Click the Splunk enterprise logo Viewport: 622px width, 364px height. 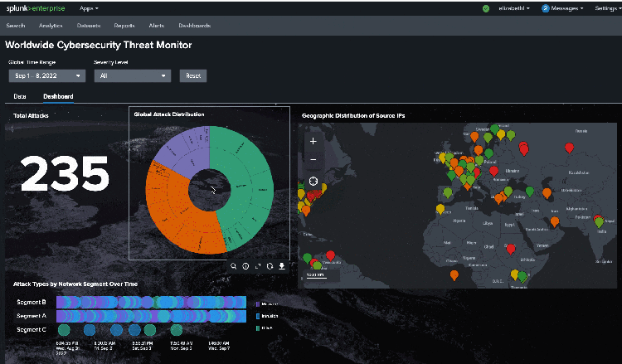pyautogui.click(x=35, y=8)
